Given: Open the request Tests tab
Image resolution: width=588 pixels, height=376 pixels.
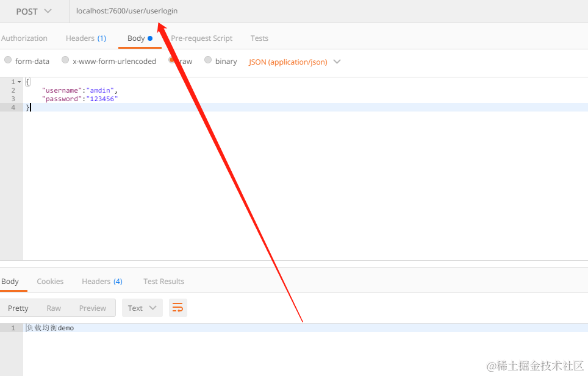Looking at the screenshot, I should [259, 38].
